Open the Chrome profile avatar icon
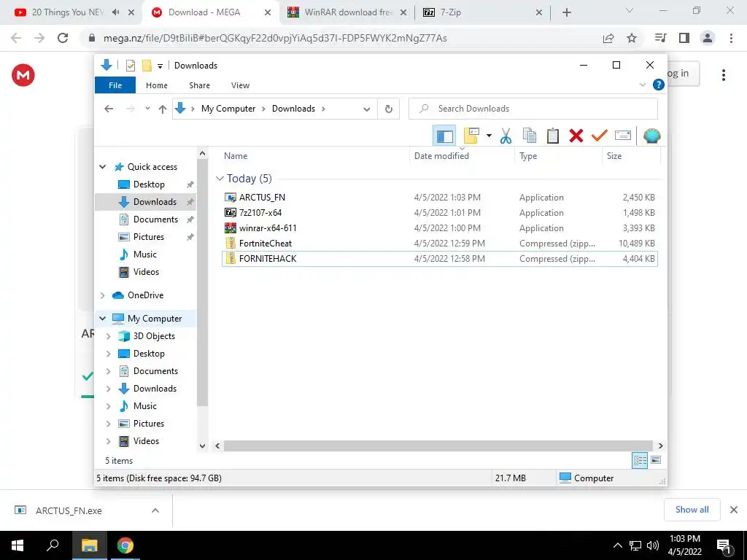This screenshot has width=747, height=560. coord(708,38)
